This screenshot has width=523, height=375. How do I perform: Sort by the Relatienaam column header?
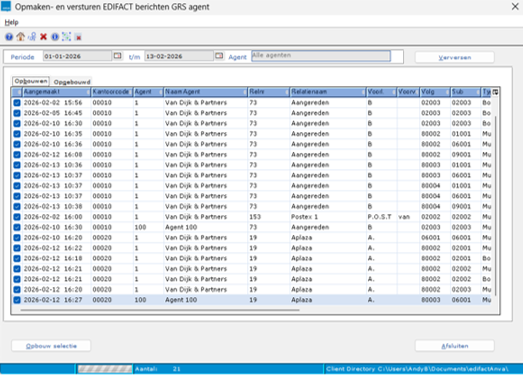[328, 92]
